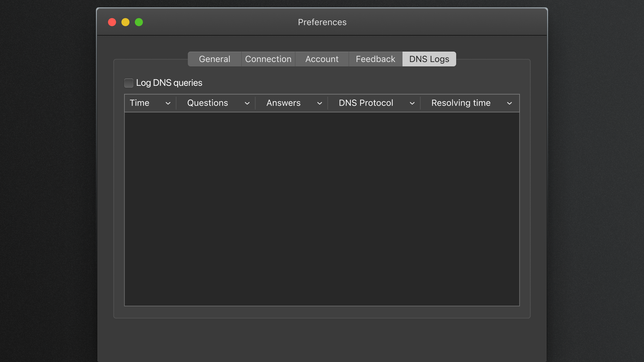Image resolution: width=644 pixels, height=362 pixels.
Task: Open the Answers column chevron
Action: 320,103
